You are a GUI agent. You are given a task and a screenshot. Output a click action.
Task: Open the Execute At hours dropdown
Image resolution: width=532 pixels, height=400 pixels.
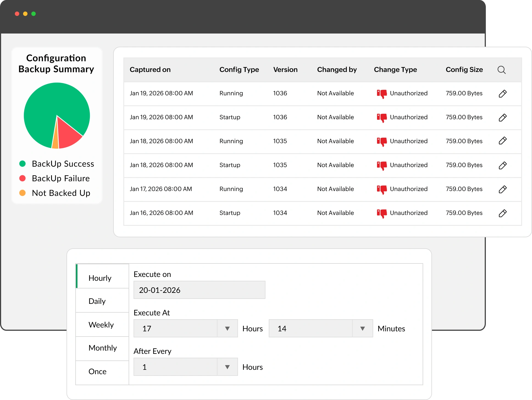click(227, 328)
